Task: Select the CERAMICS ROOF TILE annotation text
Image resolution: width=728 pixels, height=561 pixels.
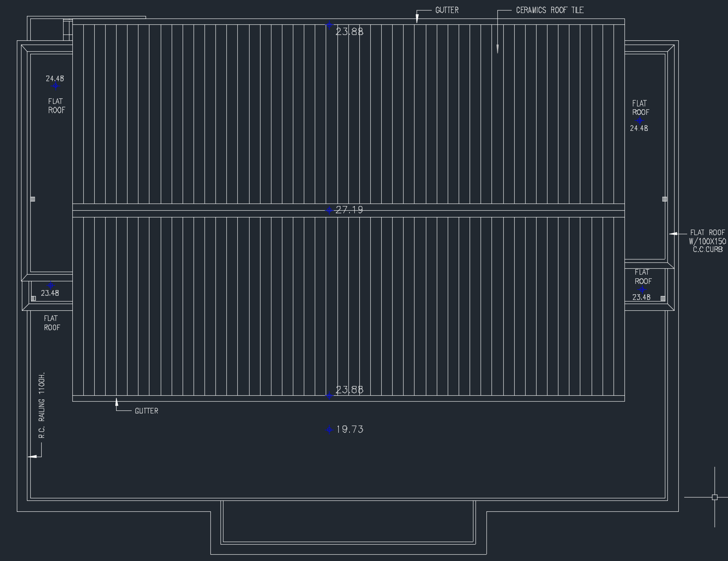Action: tap(550, 10)
